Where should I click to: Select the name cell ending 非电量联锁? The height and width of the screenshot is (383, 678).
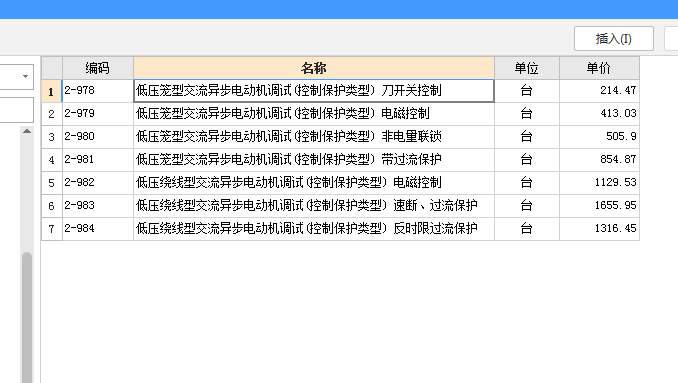(x=314, y=137)
